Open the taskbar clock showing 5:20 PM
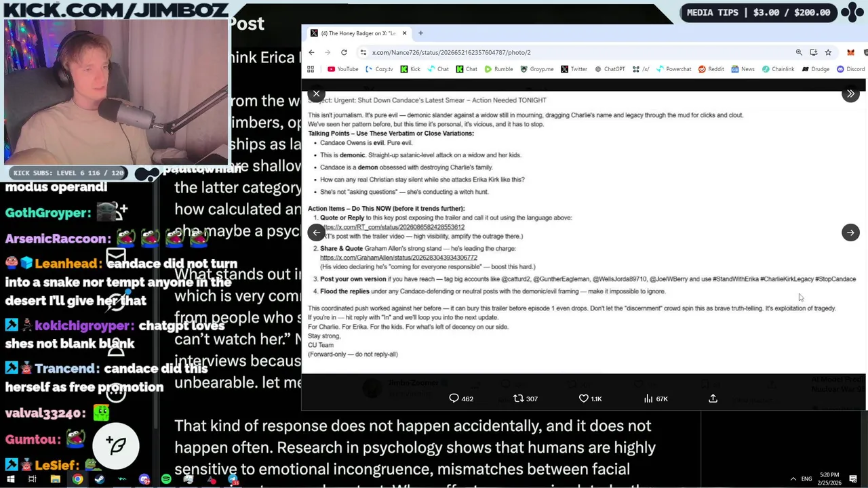The height and width of the screenshot is (488, 868). [x=829, y=479]
